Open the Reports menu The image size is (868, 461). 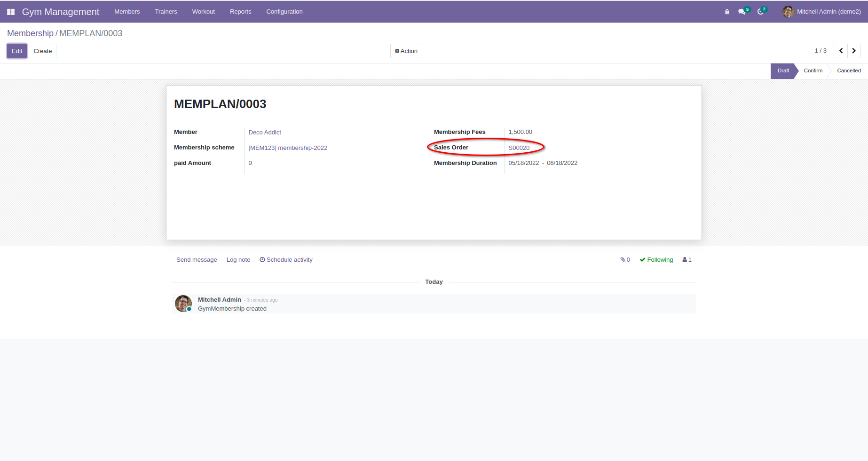(240, 12)
